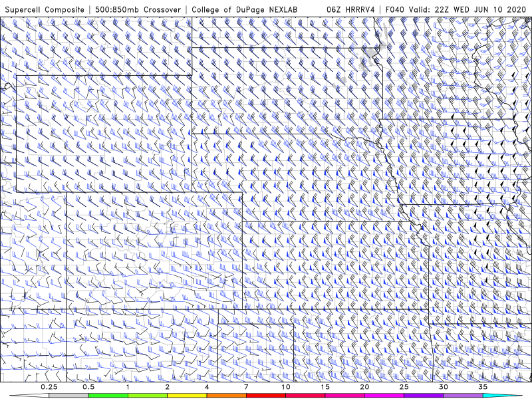Select the yellow color bar segment
The width and height of the screenshot is (532, 399).
pos(187,396)
